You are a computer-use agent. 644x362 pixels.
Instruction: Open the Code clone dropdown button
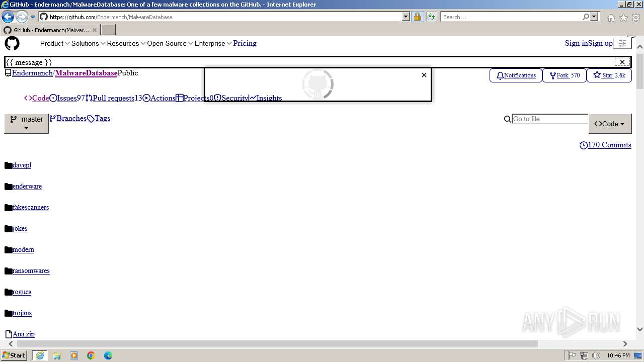610,124
